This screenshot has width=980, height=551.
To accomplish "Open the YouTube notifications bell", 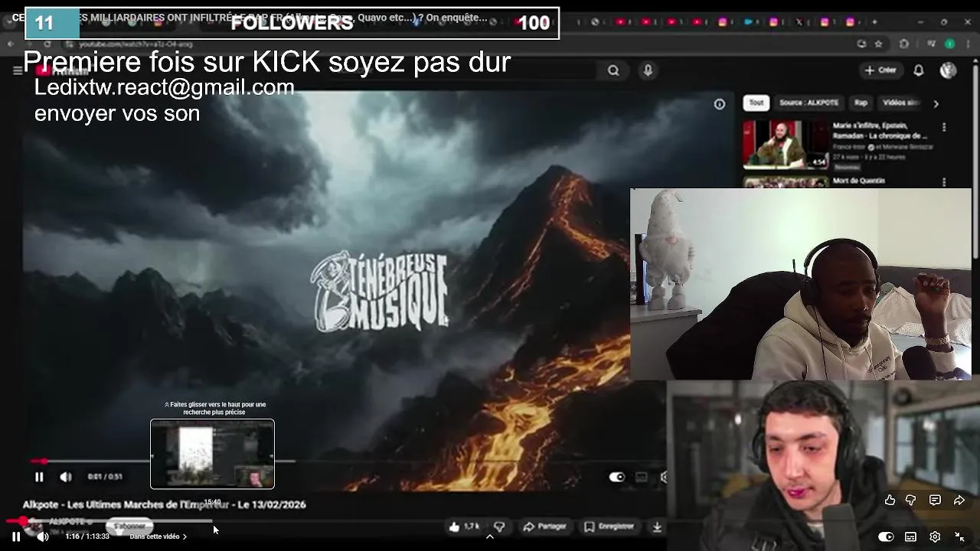I will [919, 70].
